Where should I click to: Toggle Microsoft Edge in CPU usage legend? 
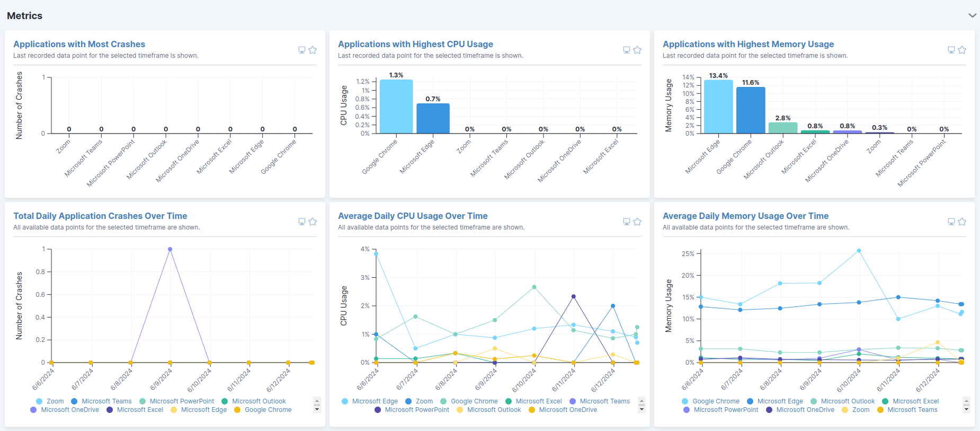pos(370,401)
